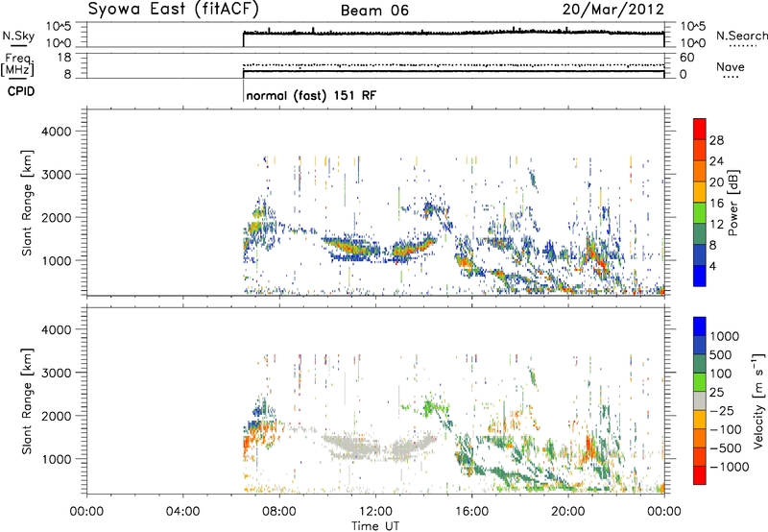The width and height of the screenshot is (768, 532).
Task: Click the gray velocity echo band near 12:00
Action: (377, 448)
